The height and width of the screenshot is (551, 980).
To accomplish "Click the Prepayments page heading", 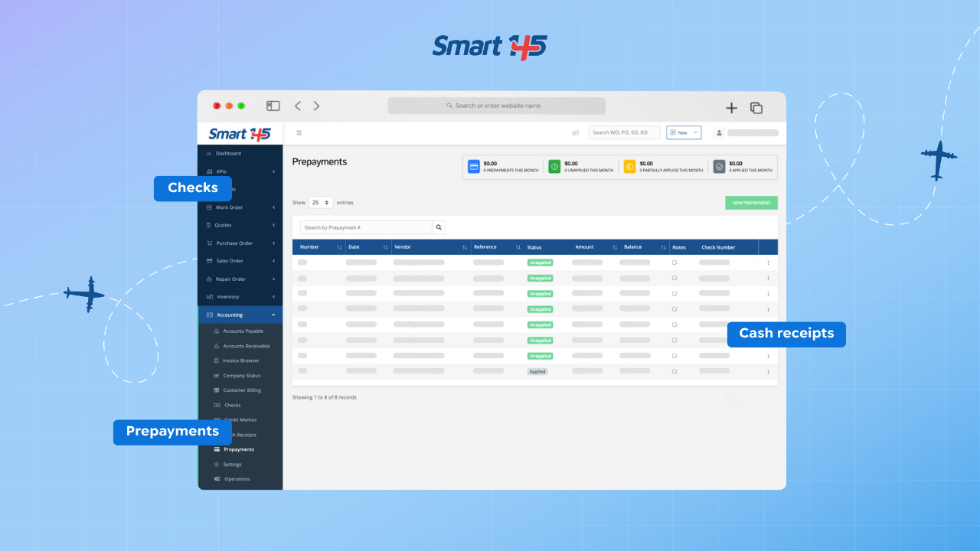I will (319, 161).
